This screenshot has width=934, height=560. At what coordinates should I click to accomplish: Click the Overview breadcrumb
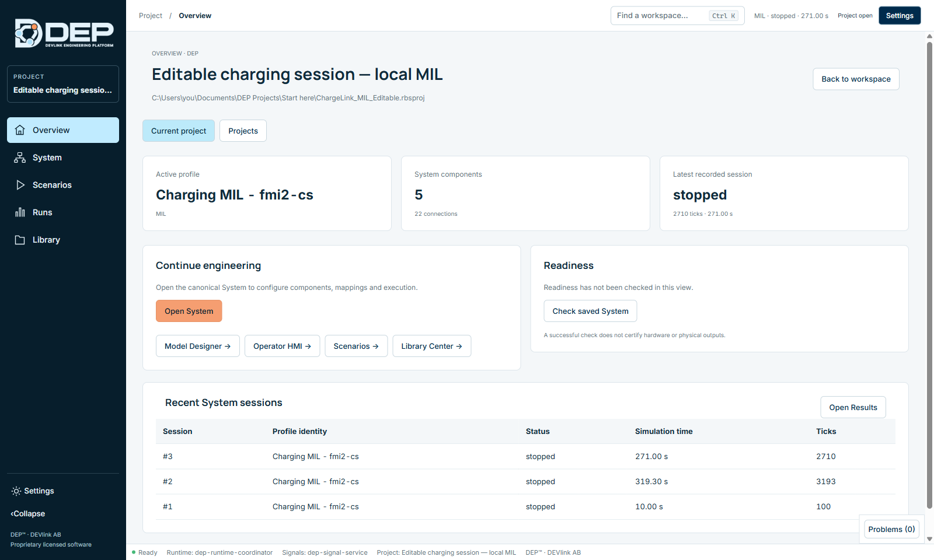click(195, 16)
